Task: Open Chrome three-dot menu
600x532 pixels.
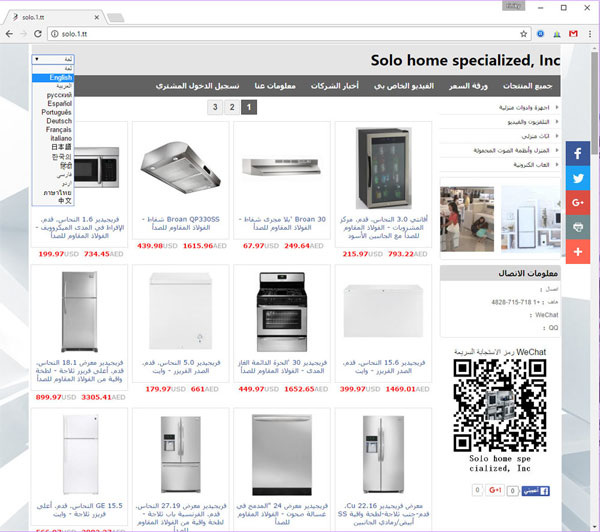Action: (x=590, y=34)
